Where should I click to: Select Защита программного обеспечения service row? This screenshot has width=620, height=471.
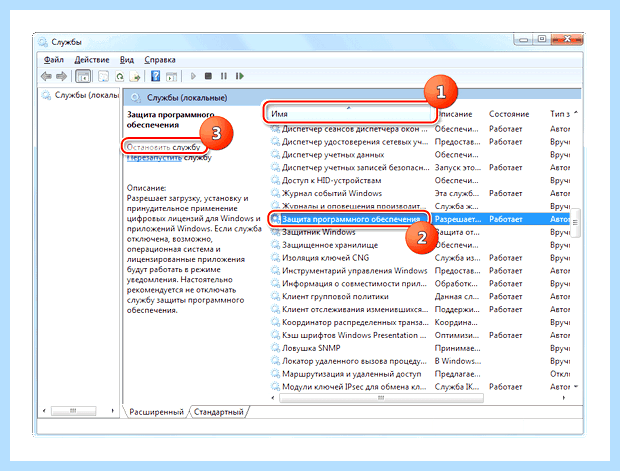click(420, 219)
